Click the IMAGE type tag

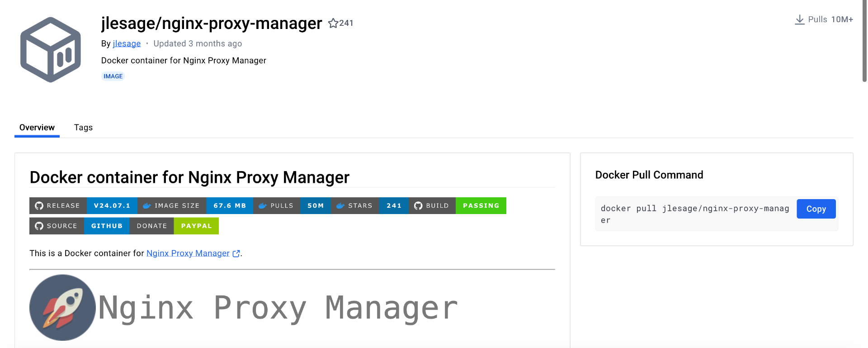click(113, 76)
